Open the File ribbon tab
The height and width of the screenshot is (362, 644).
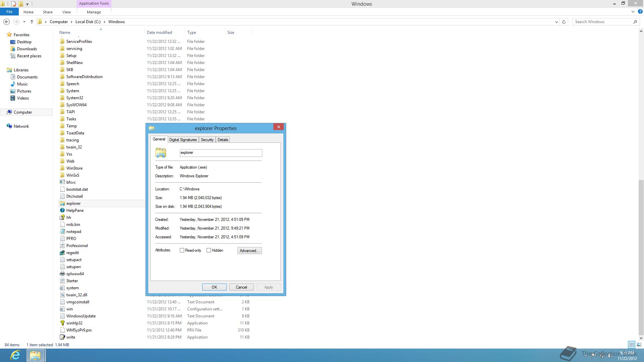[x=9, y=12]
